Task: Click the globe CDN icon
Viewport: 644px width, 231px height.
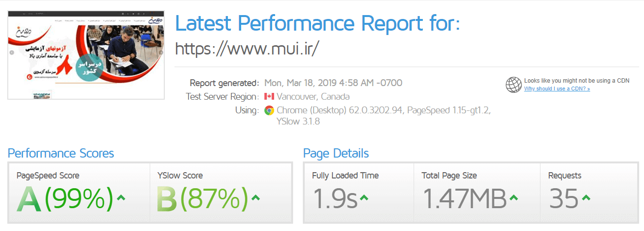Action: 513,85
